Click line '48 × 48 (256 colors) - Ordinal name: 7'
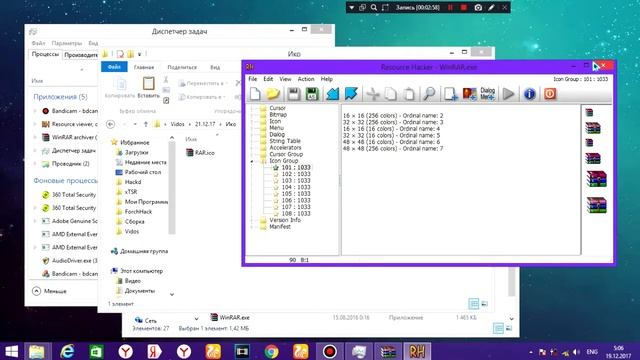The width and height of the screenshot is (640, 360). tap(393, 149)
